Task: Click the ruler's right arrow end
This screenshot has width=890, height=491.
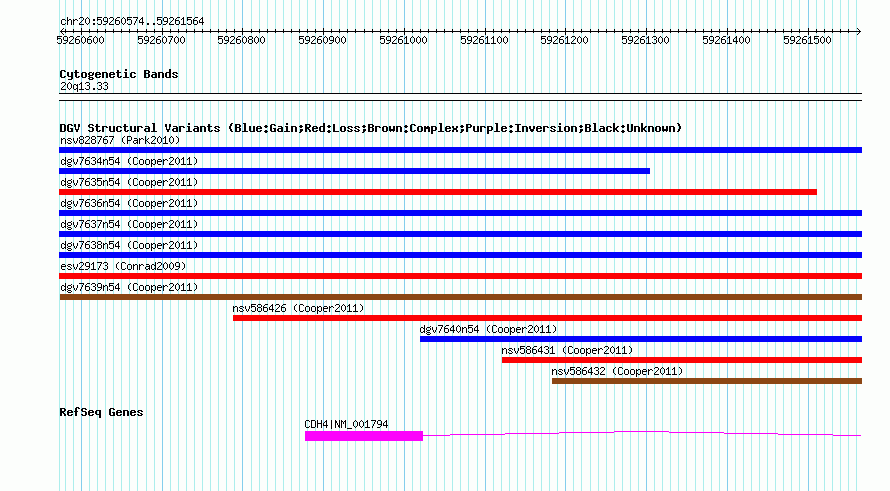Action: [x=859, y=31]
